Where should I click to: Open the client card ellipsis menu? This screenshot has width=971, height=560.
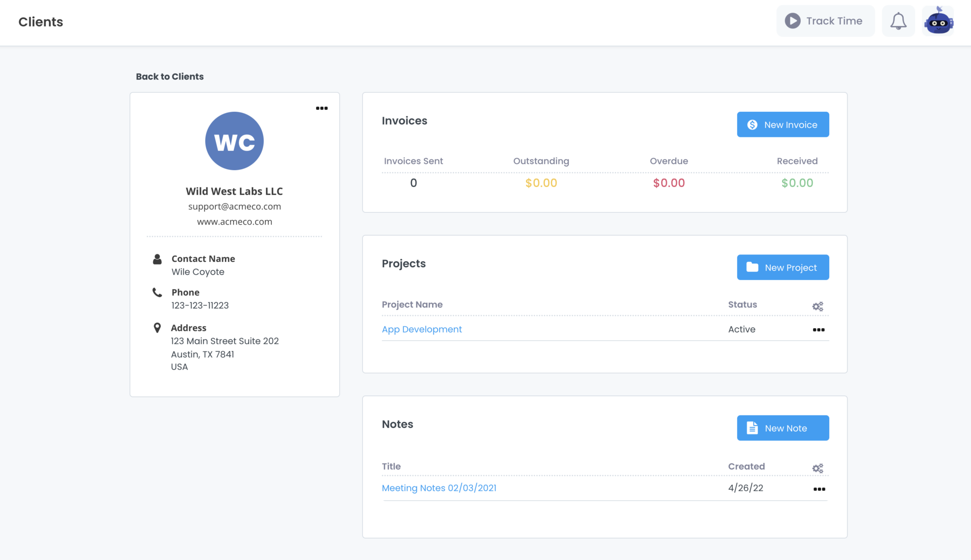coord(322,108)
